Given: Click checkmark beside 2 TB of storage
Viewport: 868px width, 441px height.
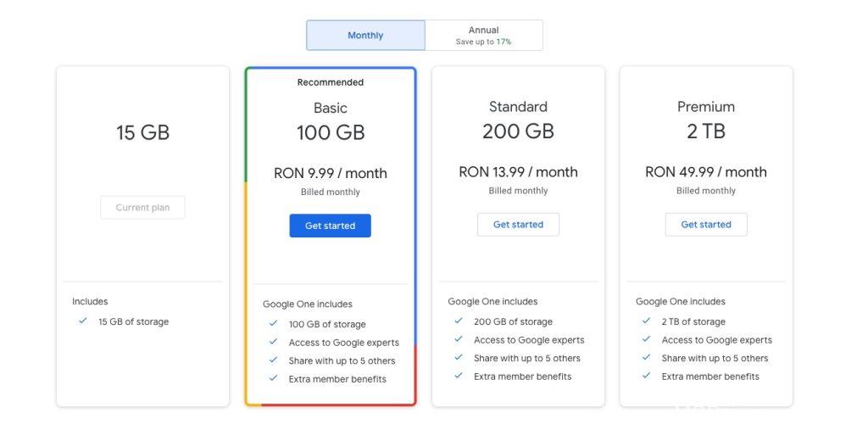Looking at the screenshot, I should point(646,321).
